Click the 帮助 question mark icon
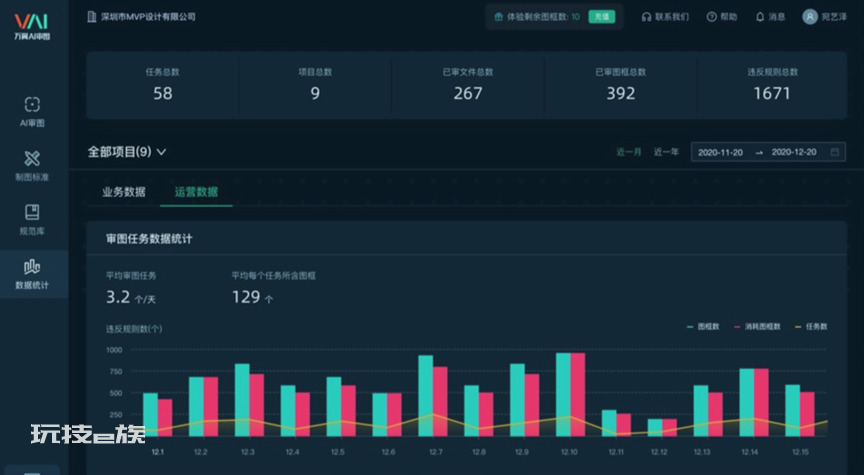Viewport: 864px width, 475px height. 711,17
